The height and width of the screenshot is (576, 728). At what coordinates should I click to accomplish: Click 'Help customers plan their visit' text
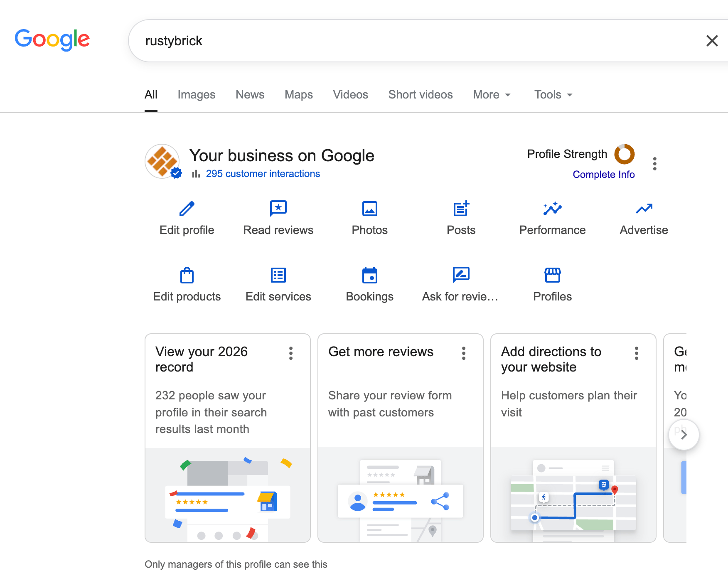pos(569,404)
